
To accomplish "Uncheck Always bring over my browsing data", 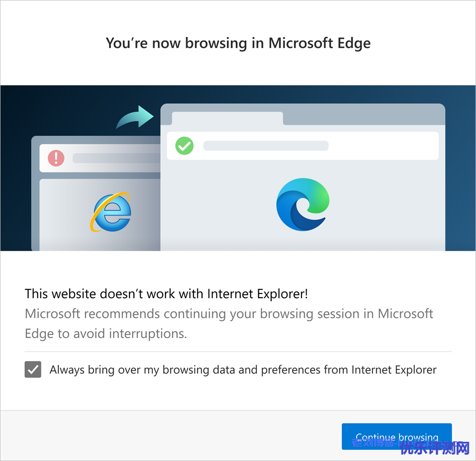I will [x=33, y=370].
